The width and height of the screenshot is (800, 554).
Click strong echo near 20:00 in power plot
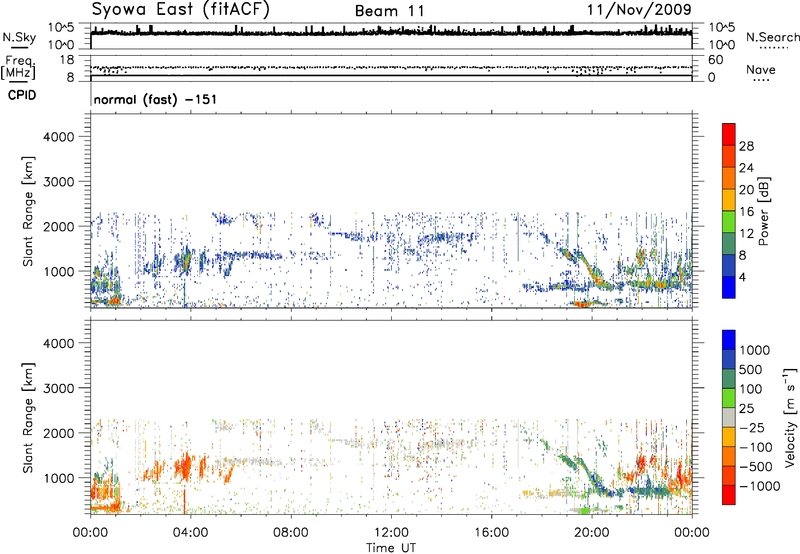pos(596,278)
